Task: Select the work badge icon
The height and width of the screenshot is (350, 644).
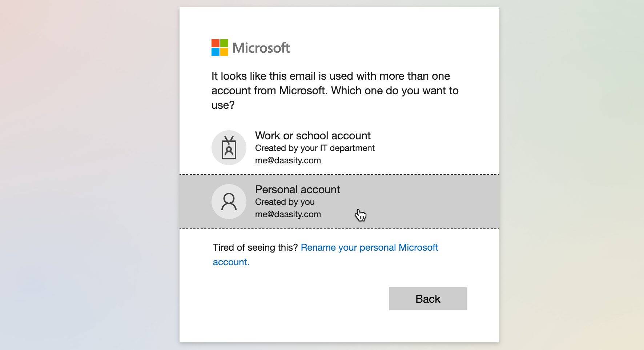Action: 229,148
